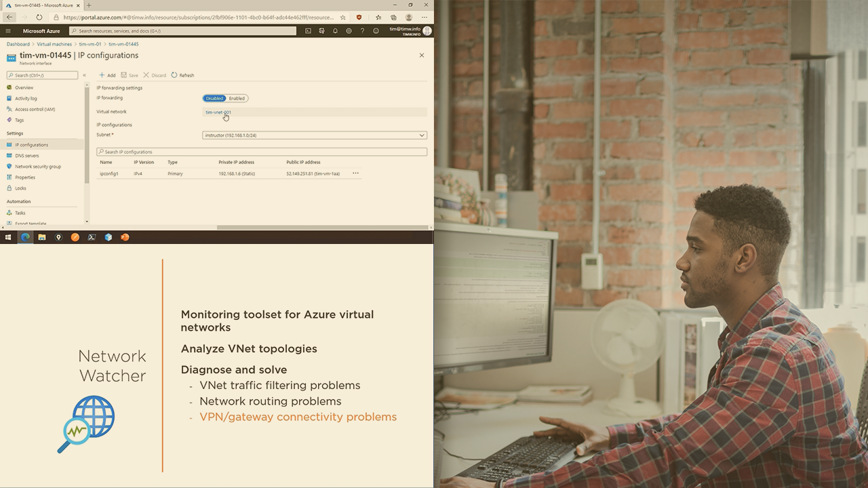Set IP forwarding to Disabled
The image size is (868, 488).
pyautogui.click(x=214, y=98)
